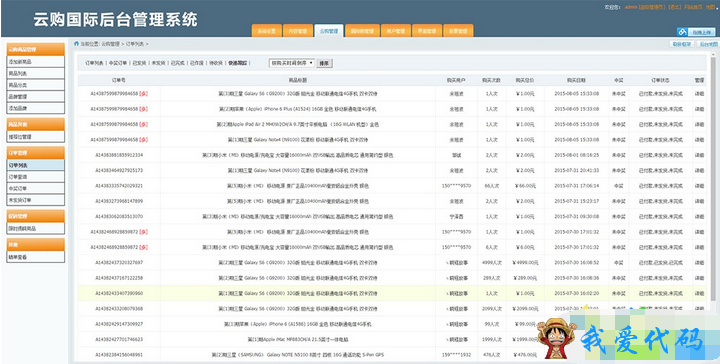Click the ¥66.00元 total price cell

pyautogui.click(x=525, y=186)
